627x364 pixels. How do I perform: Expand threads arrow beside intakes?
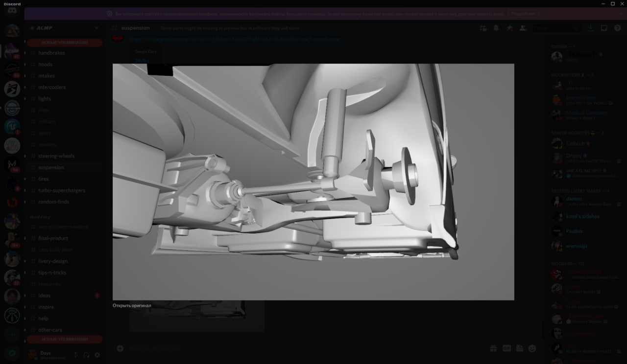tap(25, 76)
